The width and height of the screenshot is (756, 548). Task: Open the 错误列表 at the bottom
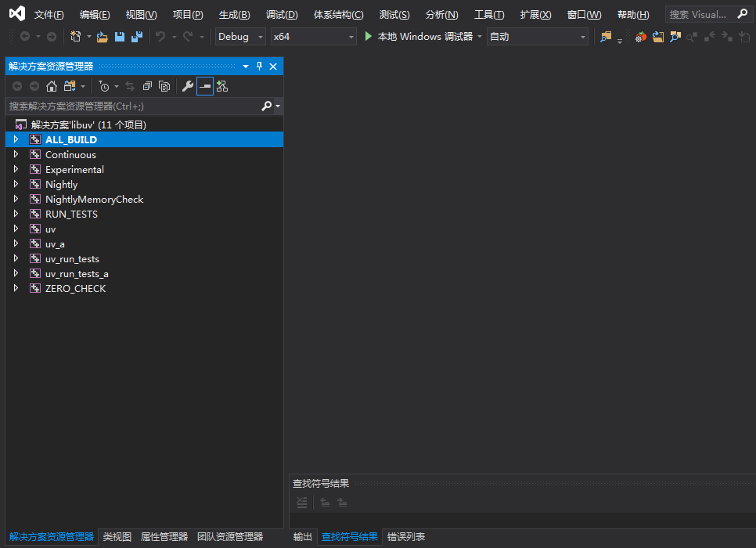[405, 536]
